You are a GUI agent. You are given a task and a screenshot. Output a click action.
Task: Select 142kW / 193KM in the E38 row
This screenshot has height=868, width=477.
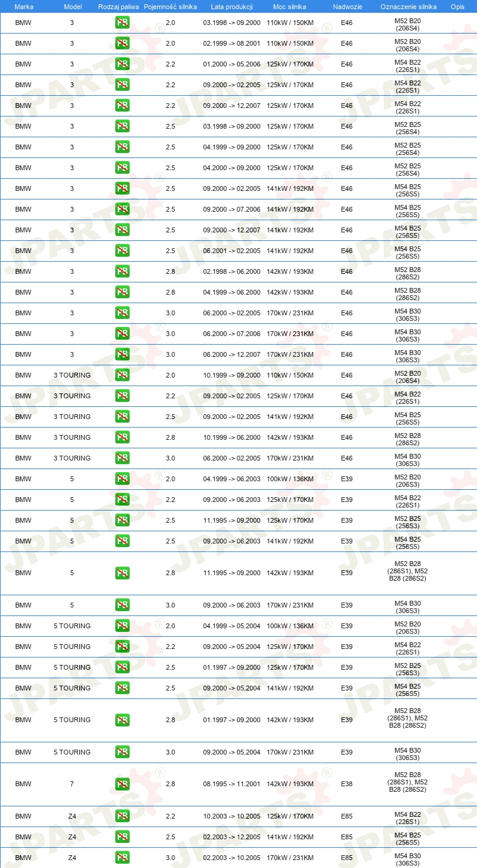click(x=290, y=784)
